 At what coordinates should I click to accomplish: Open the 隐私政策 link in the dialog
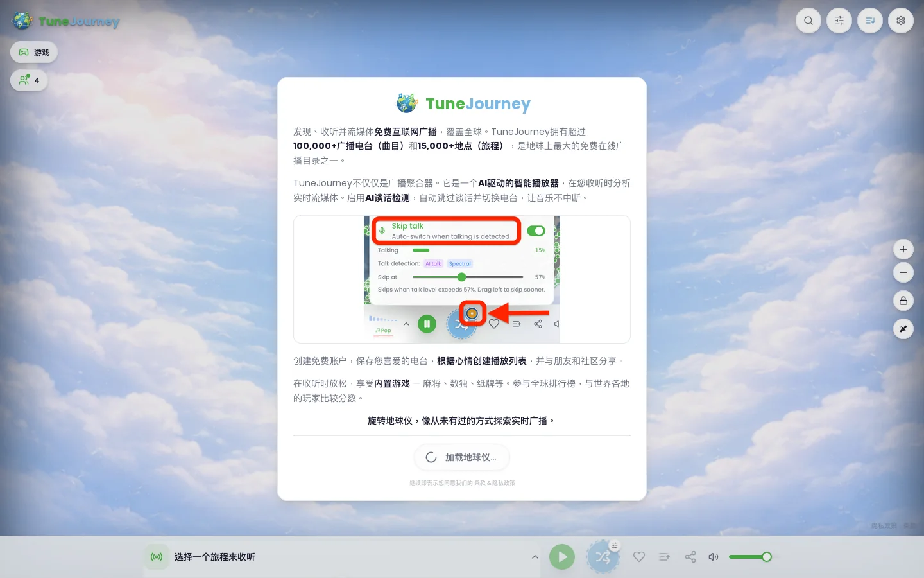(504, 483)
